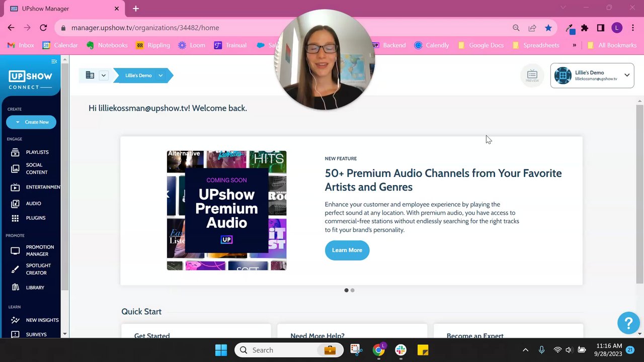644x362 pixels.
Task: Click the UPshow Premium Audio banner image
Action: click(226, 210)
